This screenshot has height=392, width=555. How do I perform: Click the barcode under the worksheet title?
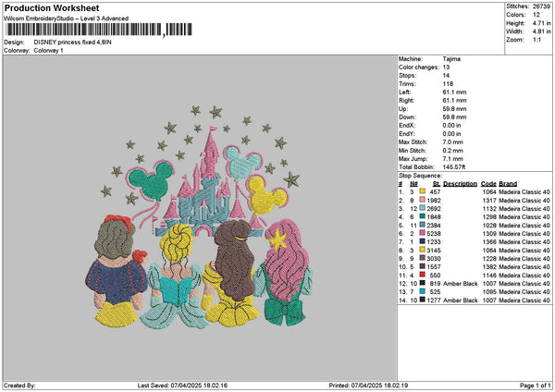[x=99, y=30]
